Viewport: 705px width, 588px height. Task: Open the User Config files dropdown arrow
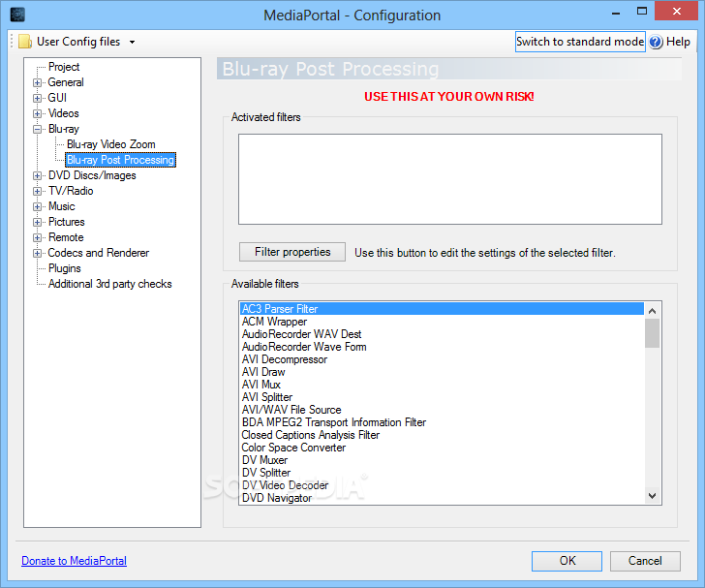[x=132, y=42]
